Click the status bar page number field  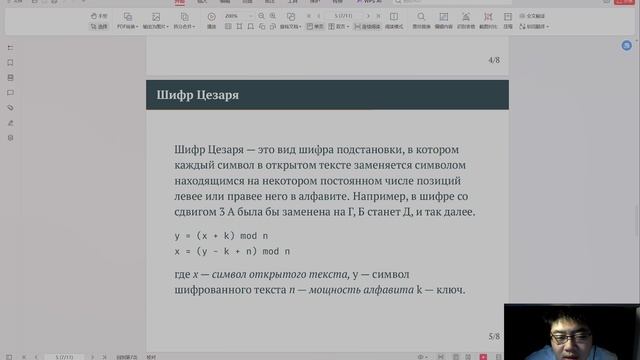[x=64, y=357]
